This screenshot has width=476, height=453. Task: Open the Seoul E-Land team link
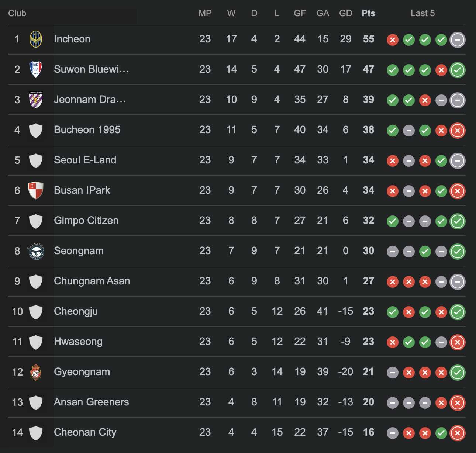tap(85, 160)
